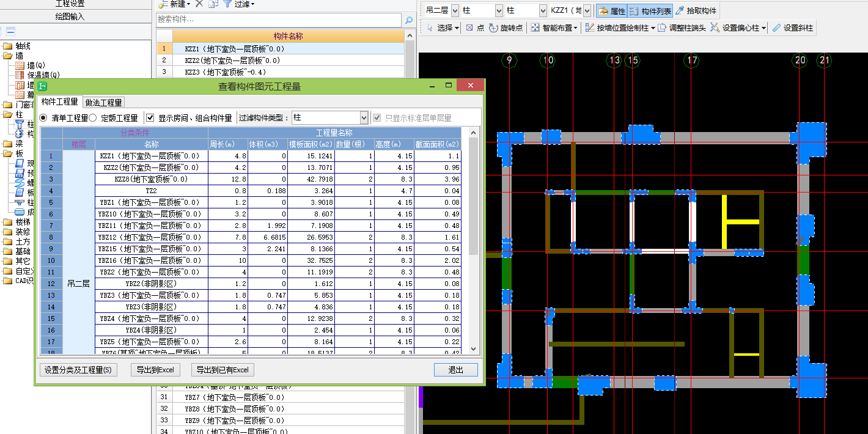Toggle 只显示标准层单层量 checkbox

pyautogui.click(x=377, y=117)
